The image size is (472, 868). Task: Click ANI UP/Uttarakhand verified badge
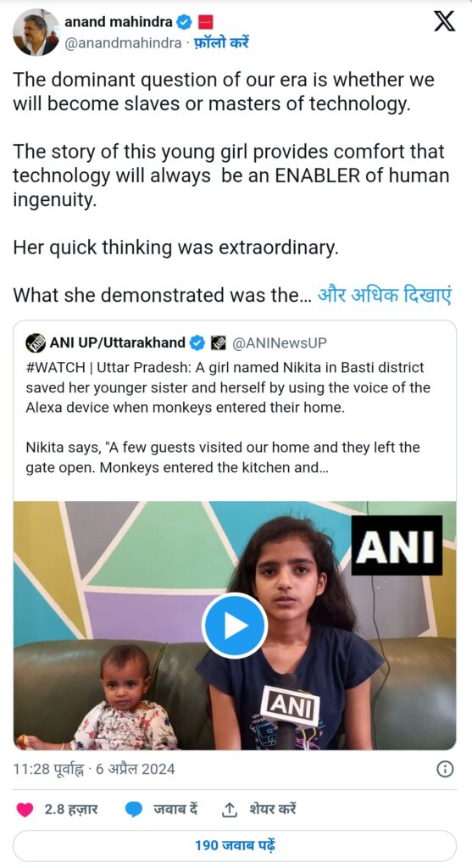point(197,343)
